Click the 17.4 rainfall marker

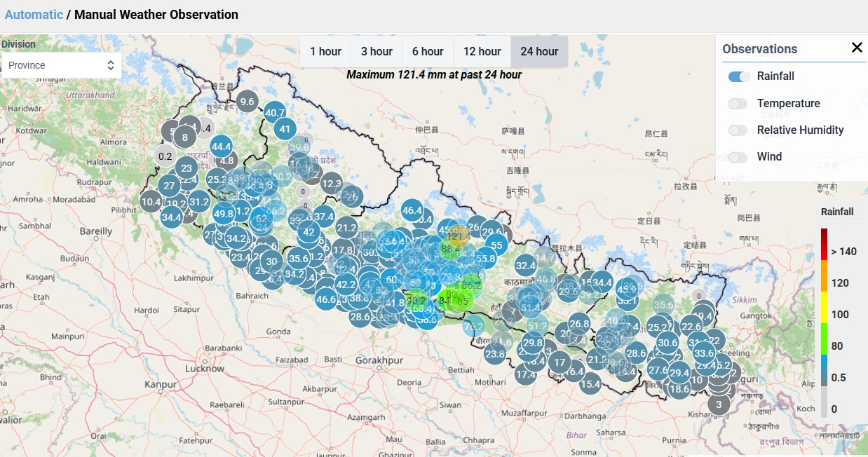tap(525, 374)
